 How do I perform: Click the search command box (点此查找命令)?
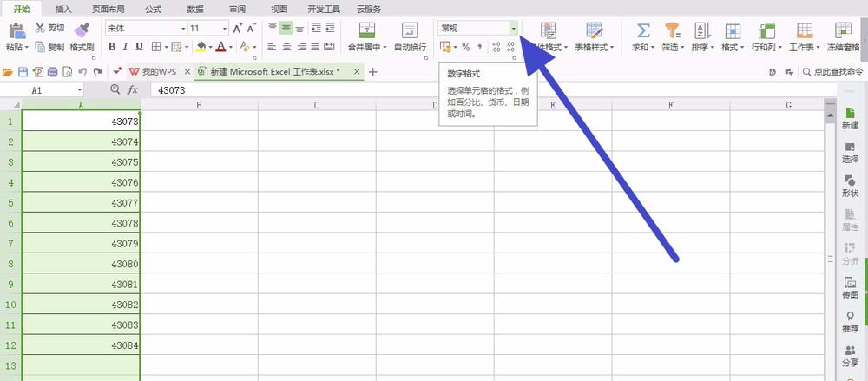[x=833, y=72]
